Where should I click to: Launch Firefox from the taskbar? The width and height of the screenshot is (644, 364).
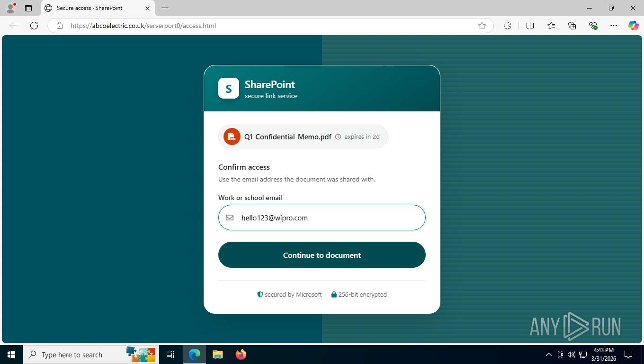pos(241,355)
